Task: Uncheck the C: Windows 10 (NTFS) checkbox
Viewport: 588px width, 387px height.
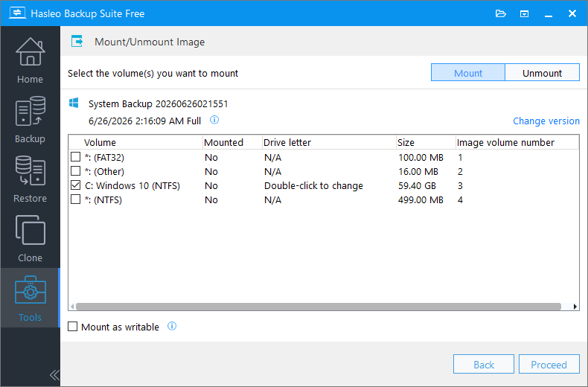Action: (76, 185)
